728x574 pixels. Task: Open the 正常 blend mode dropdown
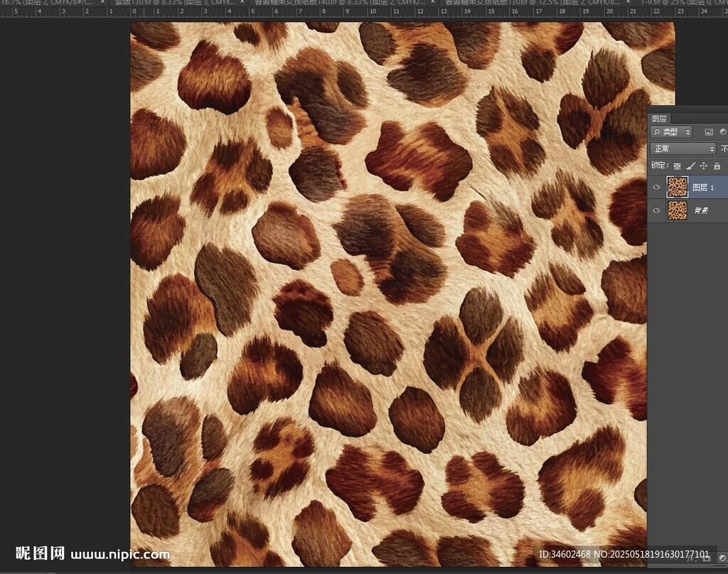pos(683,149)
